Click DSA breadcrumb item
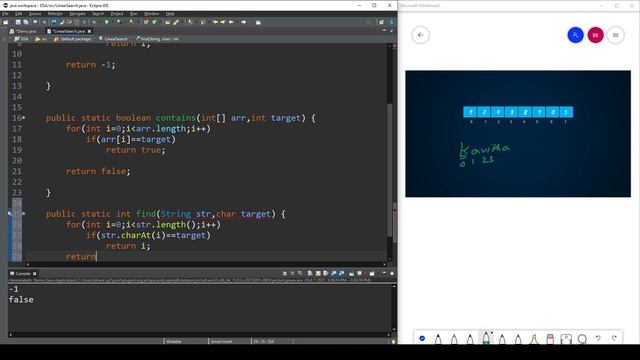The width and height of the screenshot is (640, 360). tap(22, 39)
